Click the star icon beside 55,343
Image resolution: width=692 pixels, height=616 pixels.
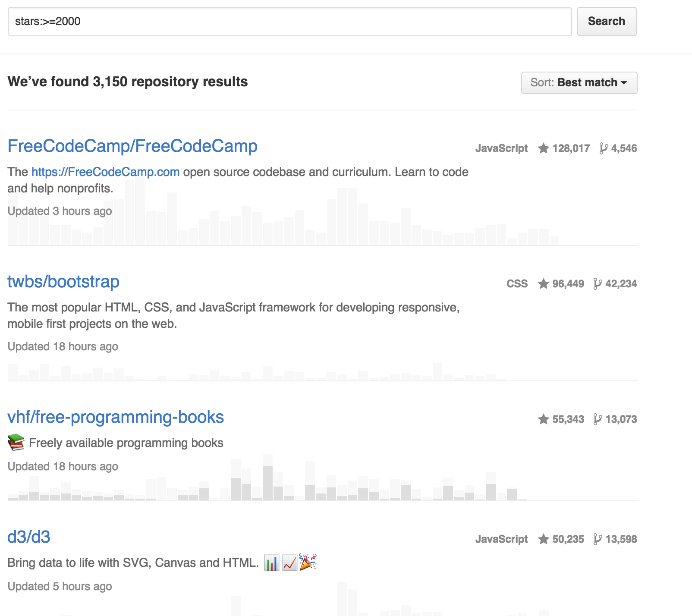(x=544, y=419)
